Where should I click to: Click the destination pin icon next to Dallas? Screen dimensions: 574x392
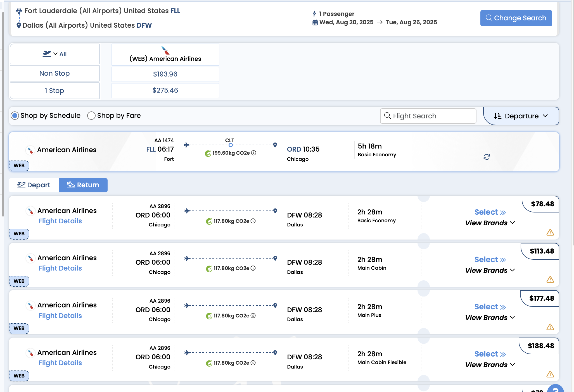tap(19, 25)
